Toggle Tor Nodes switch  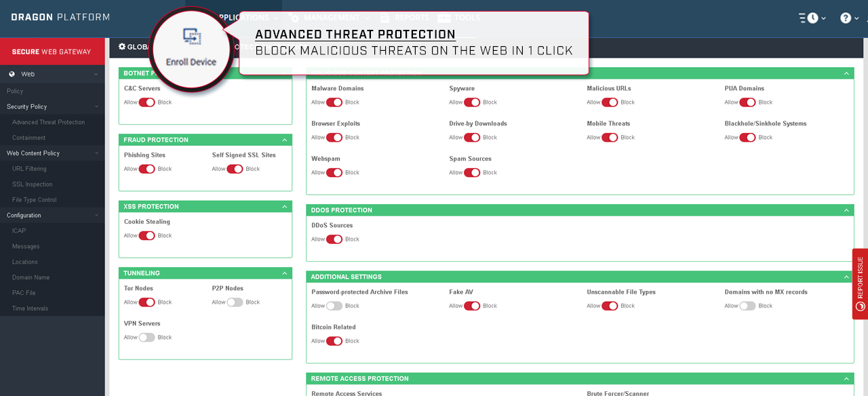(x=147, y=302)
